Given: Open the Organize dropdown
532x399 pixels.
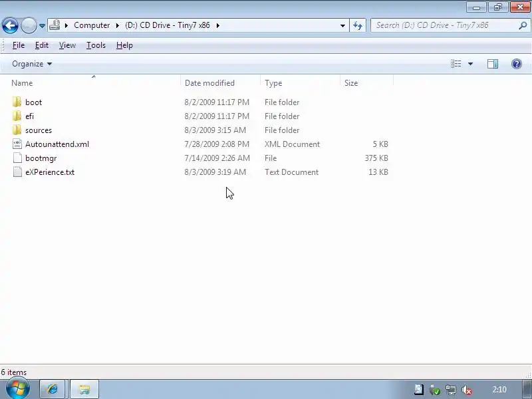Looking at the screenshot, I should (x=32, y=64).
